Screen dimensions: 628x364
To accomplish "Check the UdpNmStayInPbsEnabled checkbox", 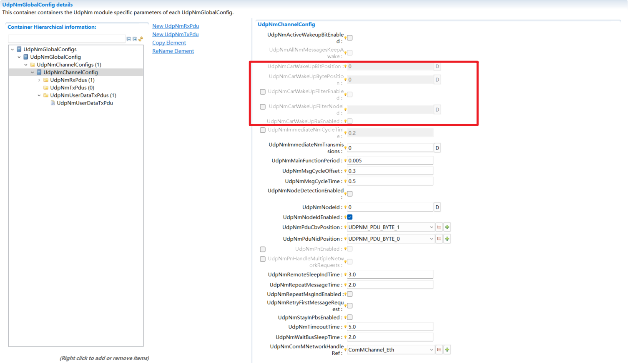I will coord(350,318).
